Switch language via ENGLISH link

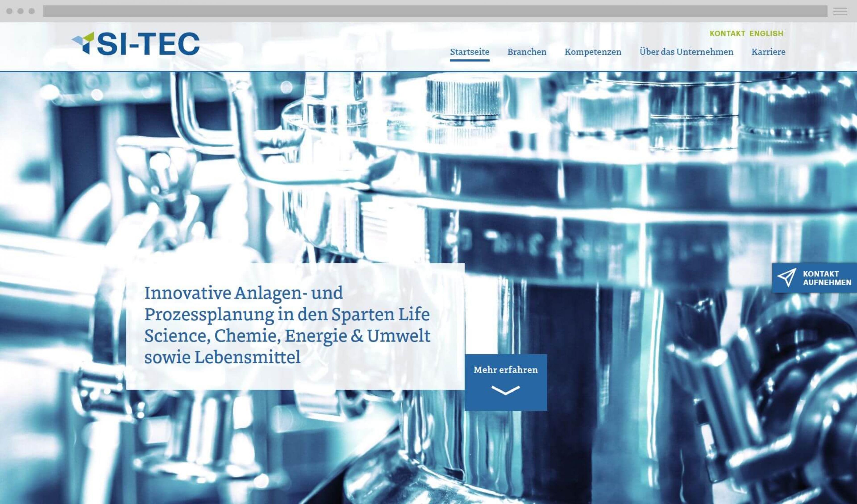tap(766, 34)
